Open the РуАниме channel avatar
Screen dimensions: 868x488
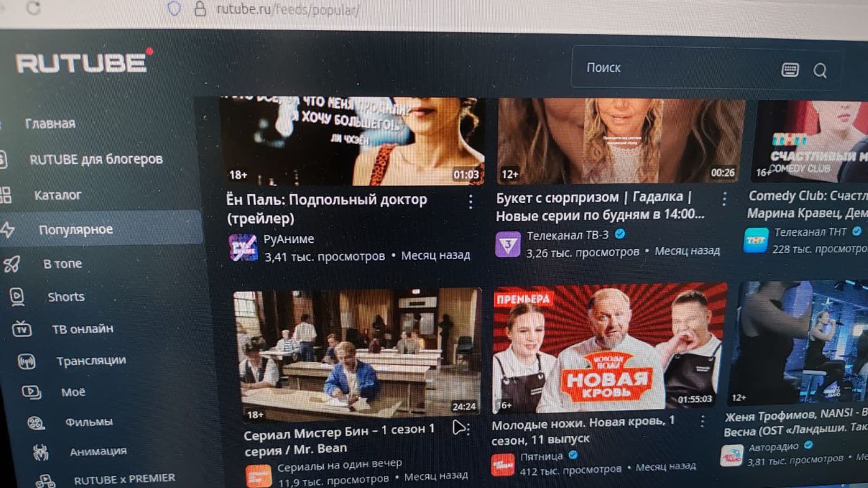pos(242,248)
